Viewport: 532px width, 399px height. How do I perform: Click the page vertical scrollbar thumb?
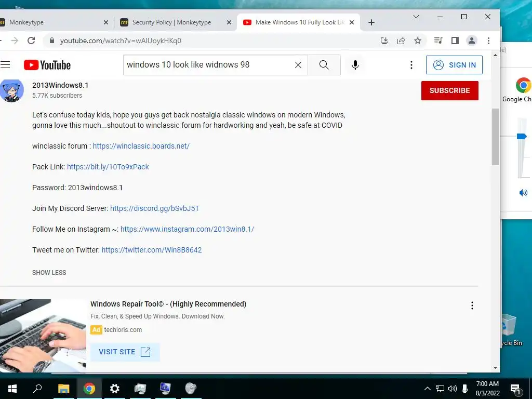495,137
